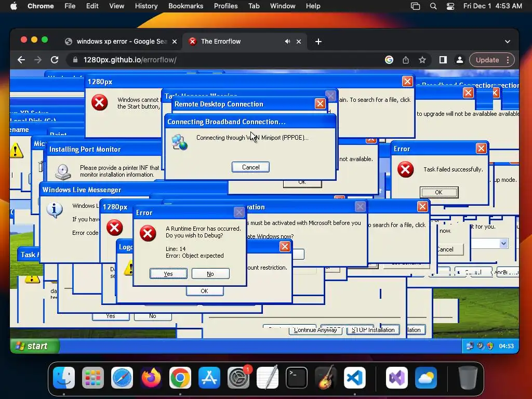Open the Apple menu
The width and height of the screenshot is (532, 399).
[x=14, y=6]
